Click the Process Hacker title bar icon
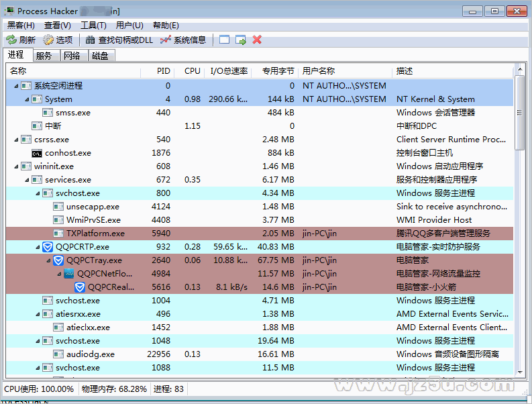 [x=9, y=11]
